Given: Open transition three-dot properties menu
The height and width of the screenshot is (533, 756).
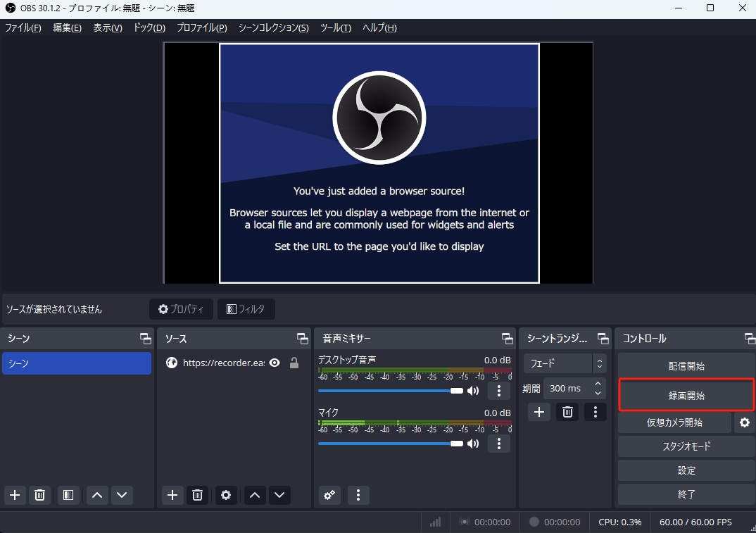Looking at the screenshot, I should click(x=596, y=412).
